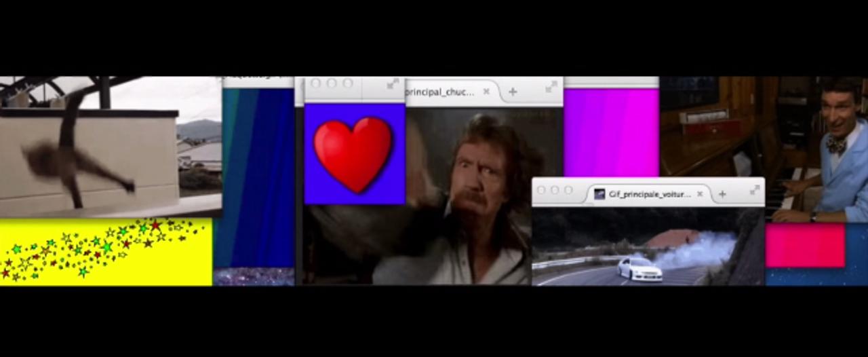
Task: Enter fullscreen in the car drifting window
Action: tap(754, 189)
